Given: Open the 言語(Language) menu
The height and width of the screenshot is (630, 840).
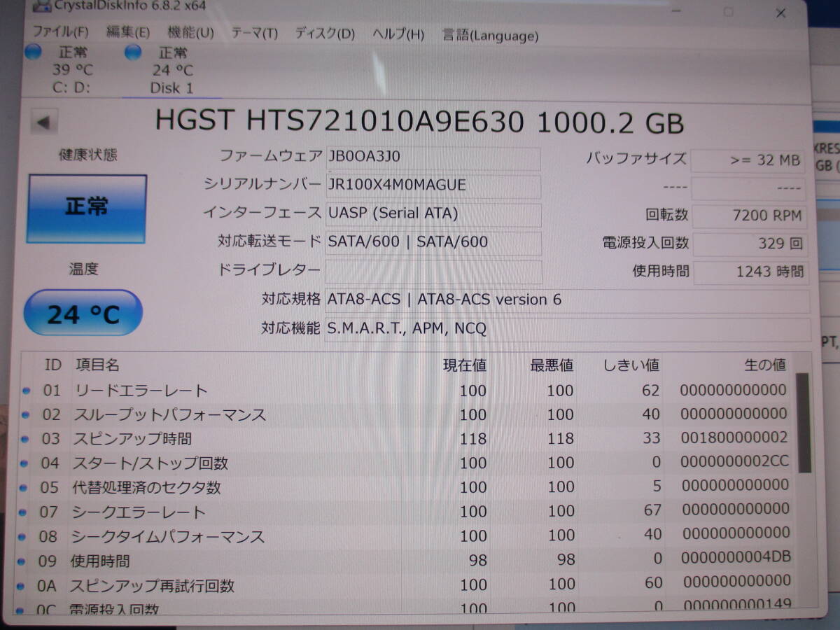Looking at the screenshot, I should click(490, 36).
